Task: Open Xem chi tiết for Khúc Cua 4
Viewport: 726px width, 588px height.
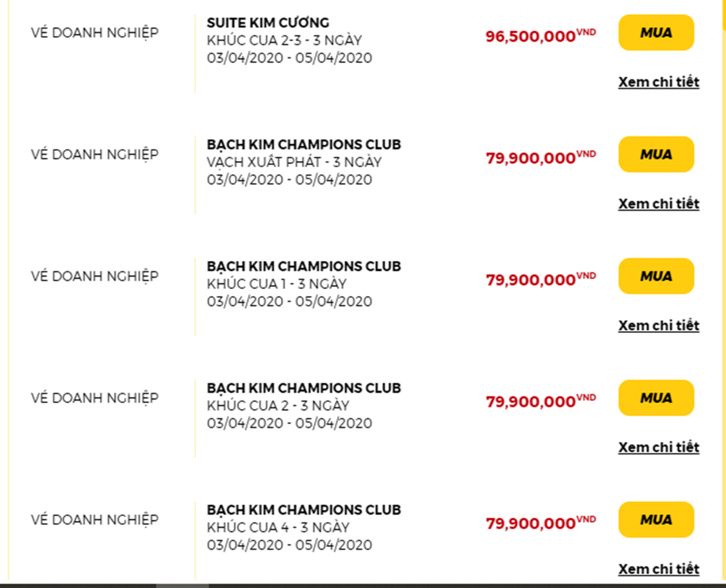Action: click(659, 569)
